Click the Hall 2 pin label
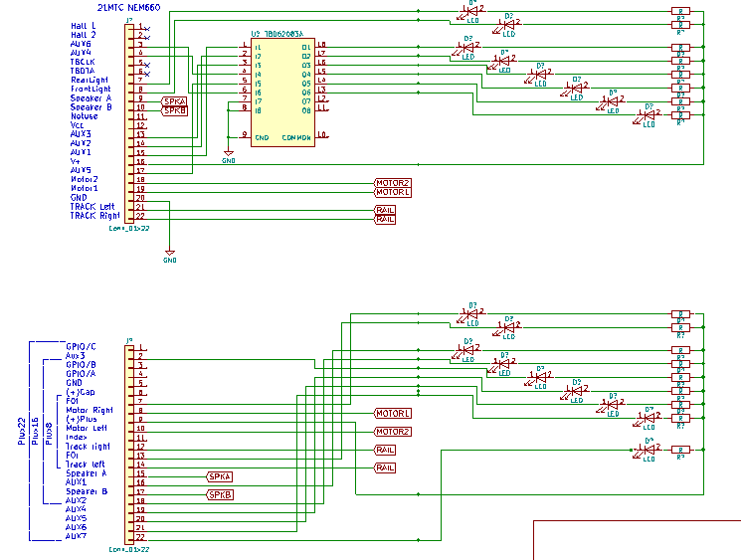This screenshot has width=741, height=560. pyautogui.click(x=84, y=35)
